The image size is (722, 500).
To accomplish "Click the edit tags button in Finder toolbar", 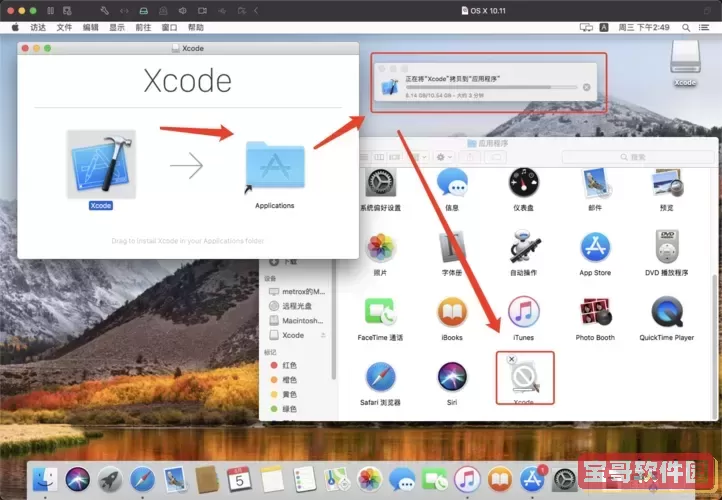I will coord(495,157).
